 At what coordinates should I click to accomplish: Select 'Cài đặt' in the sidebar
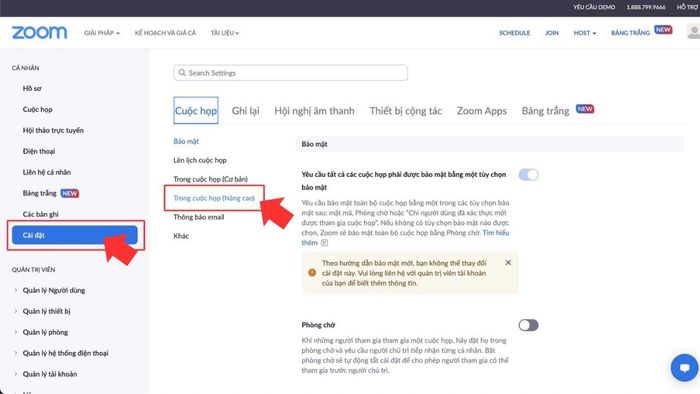(75, 235)
